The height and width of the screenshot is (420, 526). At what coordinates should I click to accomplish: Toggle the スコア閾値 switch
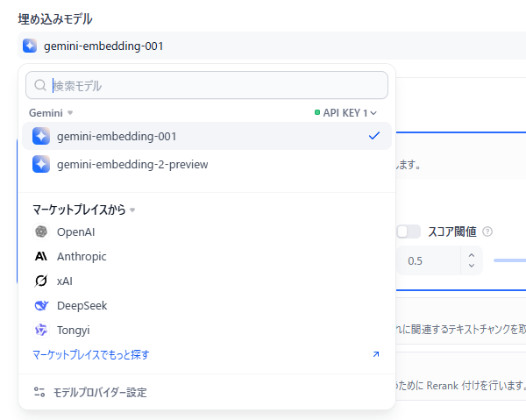pyautogui.click(x=409, y=231)
